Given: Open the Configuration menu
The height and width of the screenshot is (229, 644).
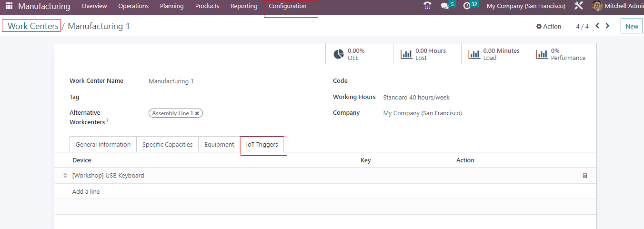Looking at the screenshot, I should 288,6.
